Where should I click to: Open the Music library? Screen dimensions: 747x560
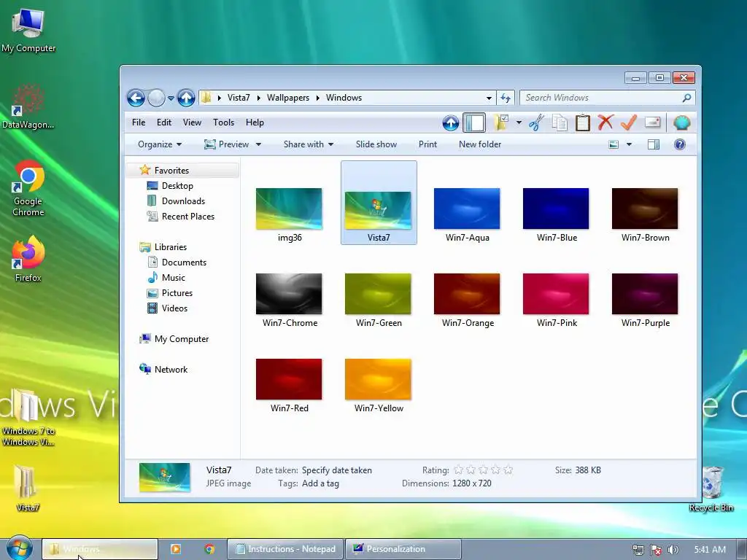[174, 277]
